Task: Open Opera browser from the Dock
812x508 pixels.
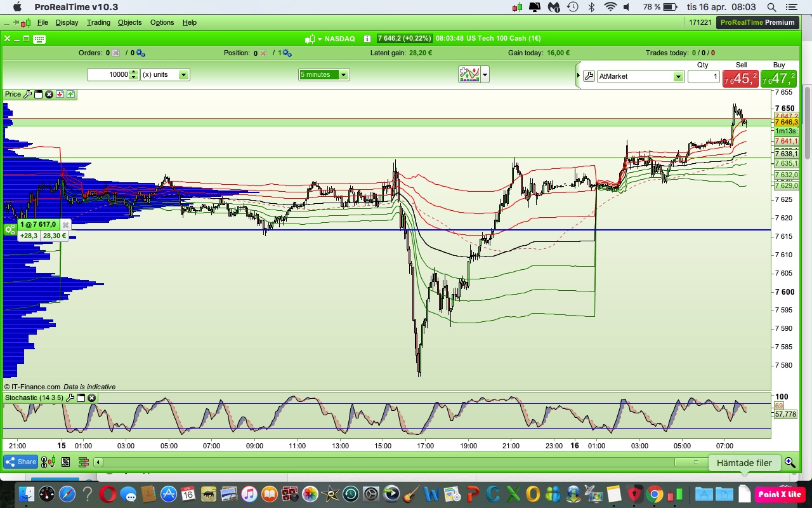Action: pyautogui.click(x=107, y=493)
